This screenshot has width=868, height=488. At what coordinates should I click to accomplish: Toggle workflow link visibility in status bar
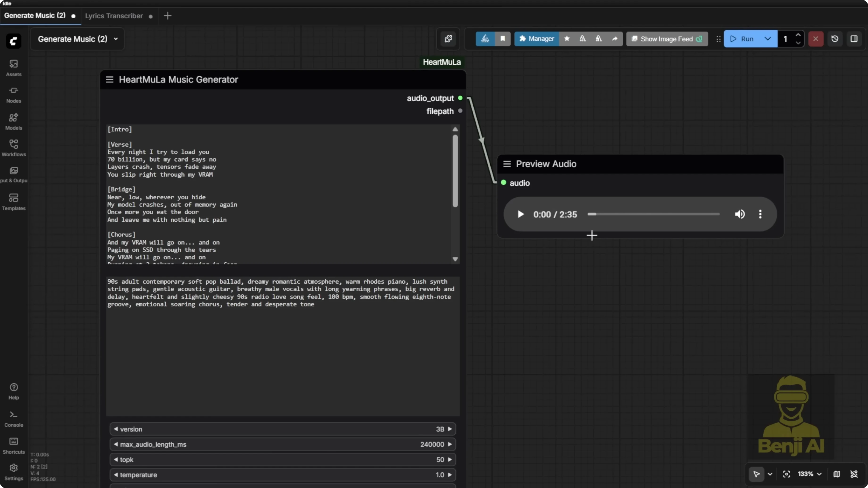(854, 474)
